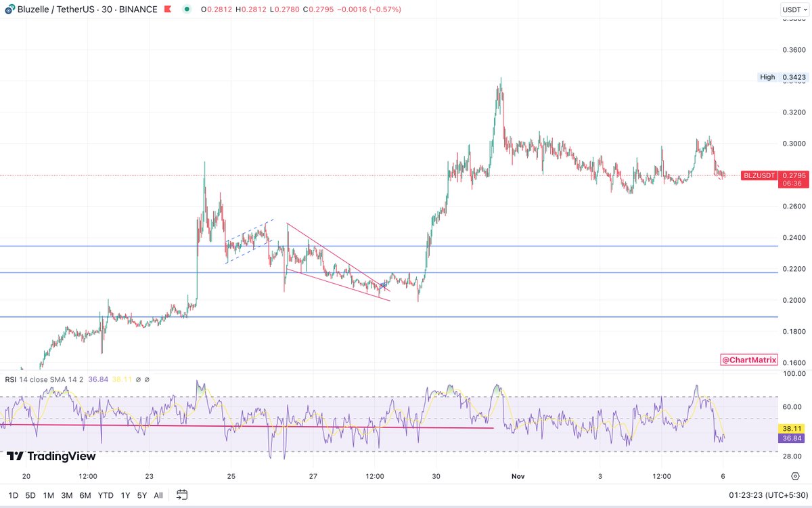Screen dimensions: 812x508
Task: Click the yellow 38.11 RSI scale tag
Action: tap(792, 429)
